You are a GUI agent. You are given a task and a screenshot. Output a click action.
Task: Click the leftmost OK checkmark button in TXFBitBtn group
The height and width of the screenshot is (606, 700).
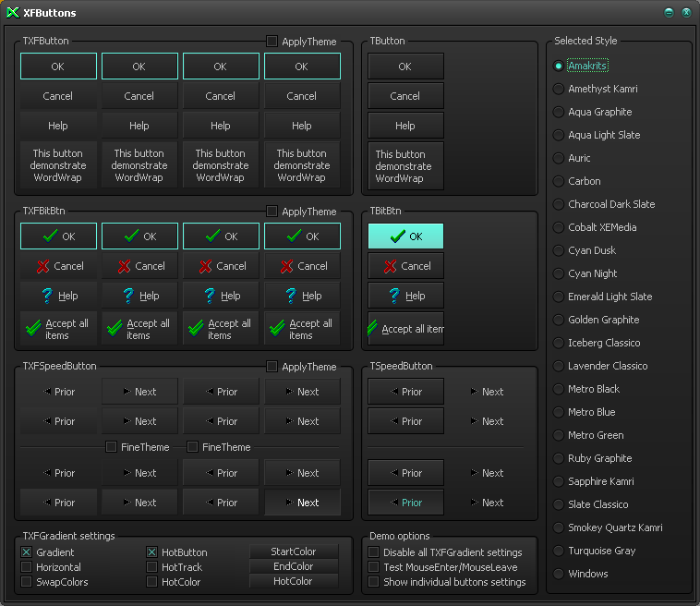(58, 236)
